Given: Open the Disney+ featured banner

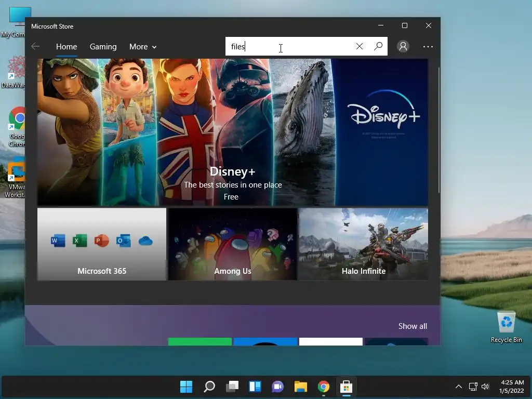Looking at the screenshot, I should tap(232, 132).
